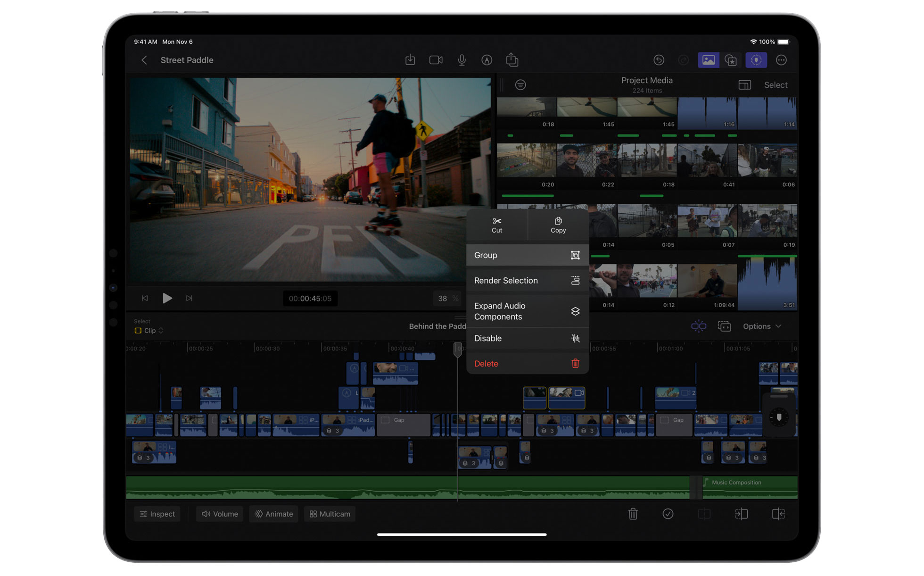The image size is (924, 576).
Task: Choose Copy in the context menu
Action: pos(558,225)
